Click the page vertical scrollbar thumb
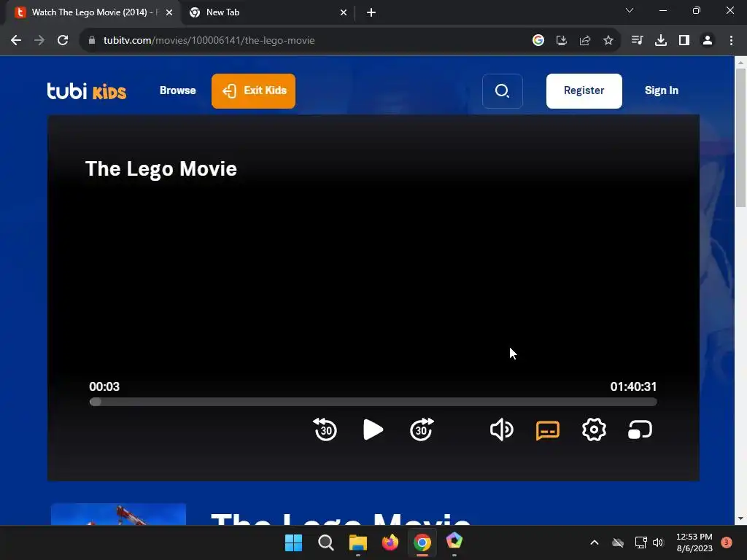Viewport: 747px width, 560px height. 741,138
